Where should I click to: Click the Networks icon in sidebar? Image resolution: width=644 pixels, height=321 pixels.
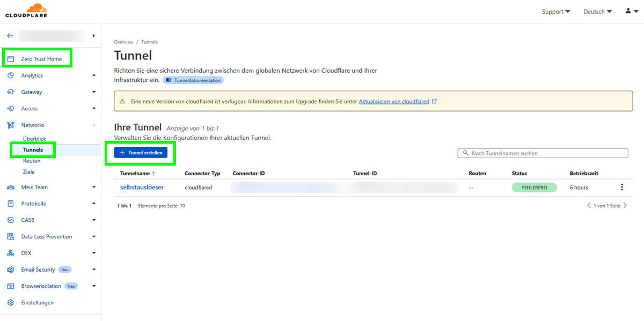pyautogui.click(x=10, y=125)
